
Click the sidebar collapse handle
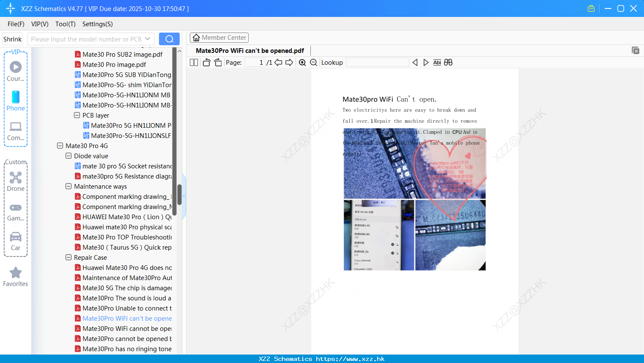[184, 196]
